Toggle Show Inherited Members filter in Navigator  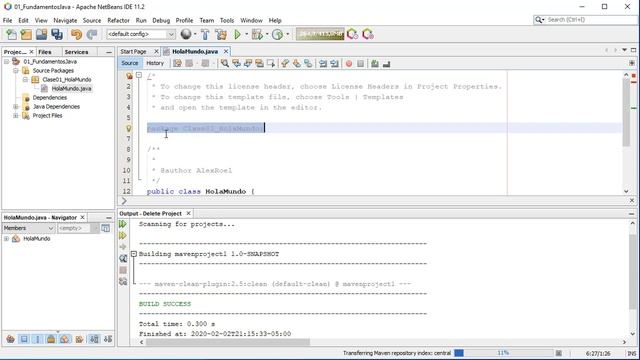11,339
